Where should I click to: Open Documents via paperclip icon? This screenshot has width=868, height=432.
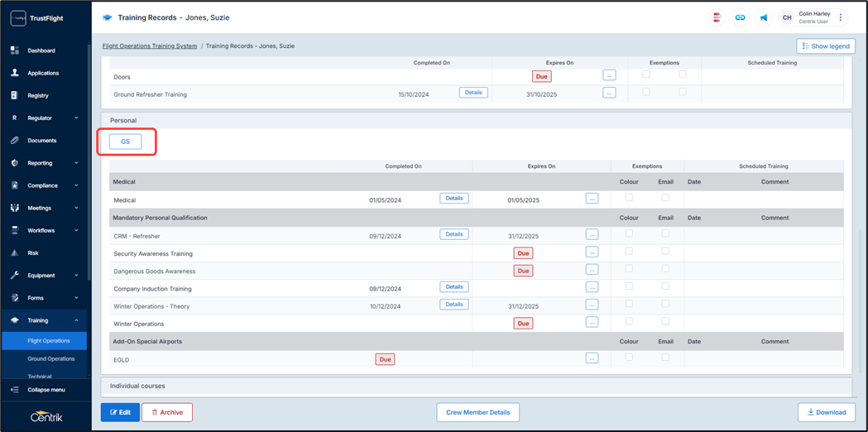point(14,141)
